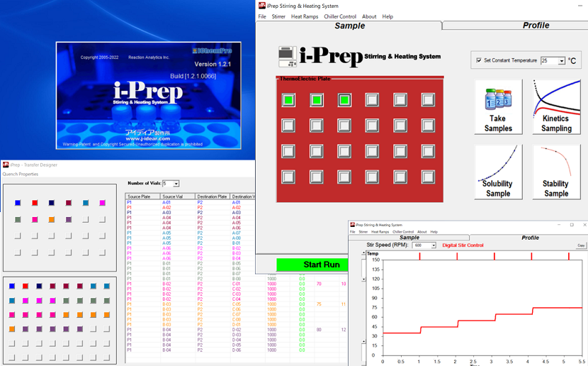Image resolution: width=588 pixels, height=366 pixels.
Task: Expand the Stir Speed RPM dropdown
Action: tap(433, 245)
